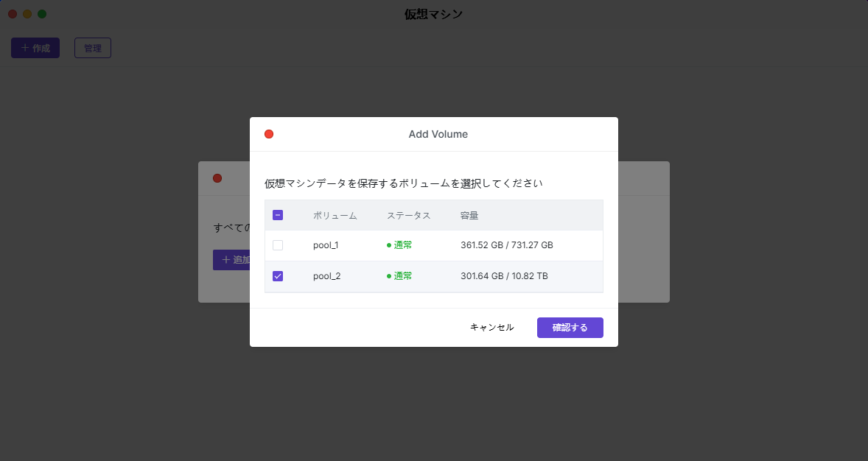
Task: Click the green status dot for pool_1
Action: (x=389, y=245)
